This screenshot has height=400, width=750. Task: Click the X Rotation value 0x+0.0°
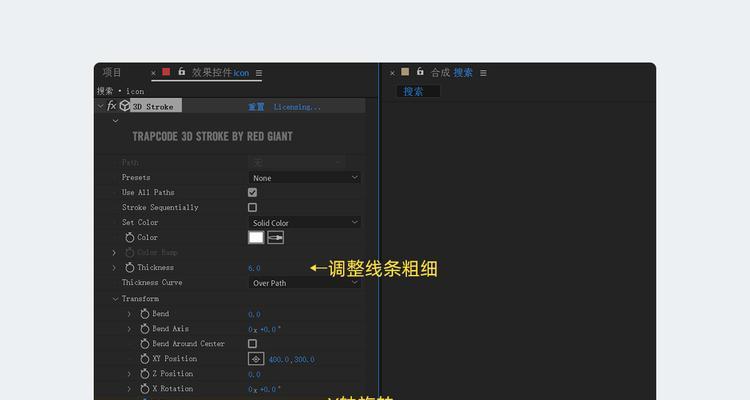point(265,389)
